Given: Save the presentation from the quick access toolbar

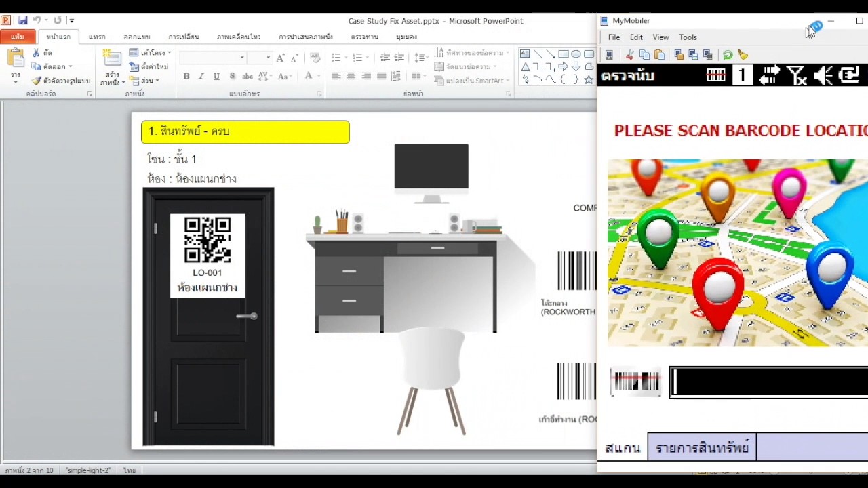Looking at the screenshot, I should 23,20.
